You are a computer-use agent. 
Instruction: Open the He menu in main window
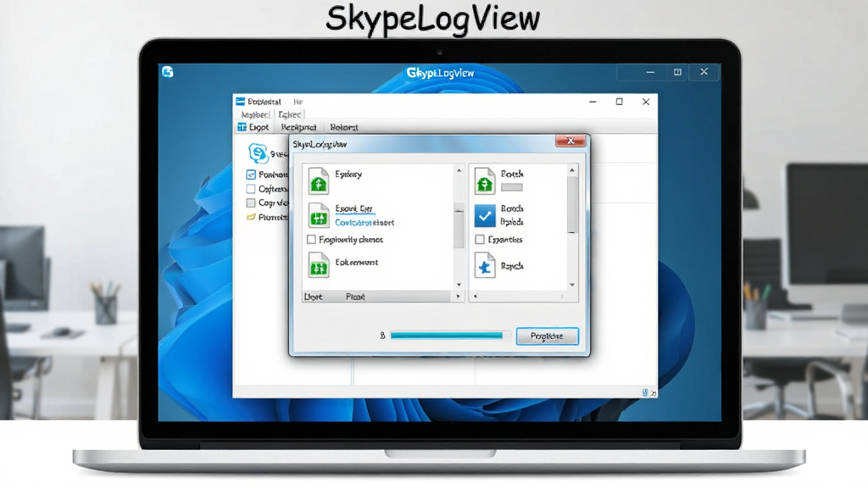point(298,102)
